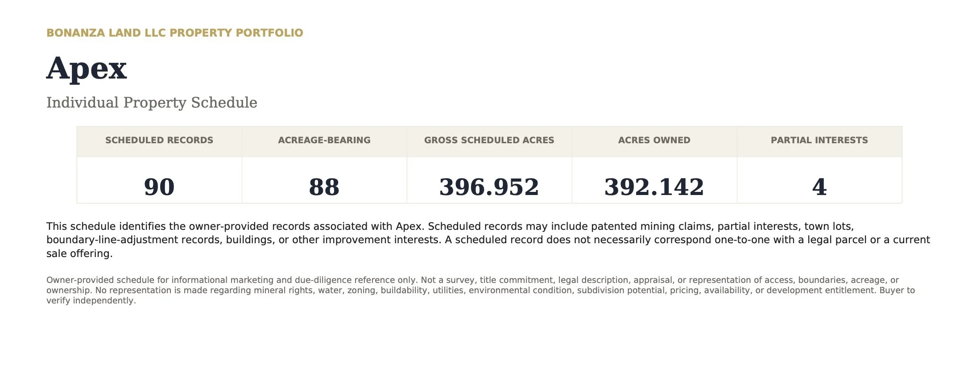
Task: Click the 'Owner-provided schedule' disclaimer line
Action: pyautogui.click(x=472, y=280)
